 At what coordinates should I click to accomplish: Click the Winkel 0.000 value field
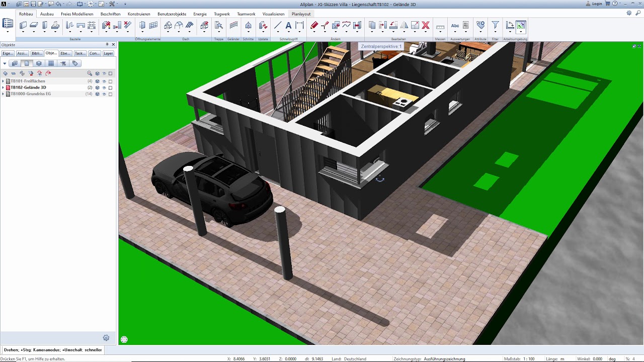point(598,359)
